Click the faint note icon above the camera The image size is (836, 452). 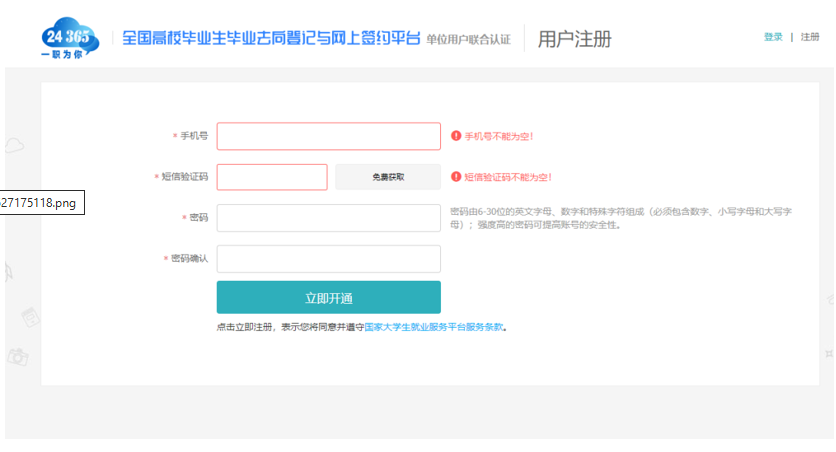(x=31, y=317)
